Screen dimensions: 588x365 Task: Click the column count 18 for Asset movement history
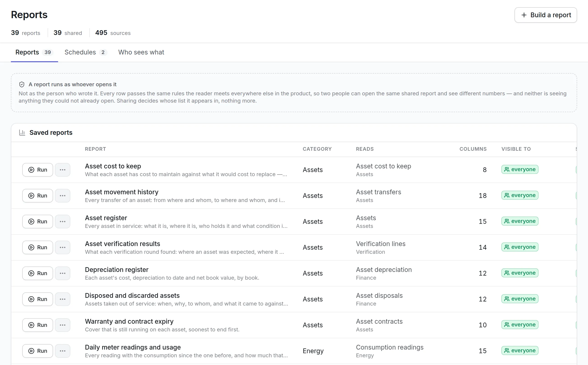pyautogui.click(x=483, y=195)
